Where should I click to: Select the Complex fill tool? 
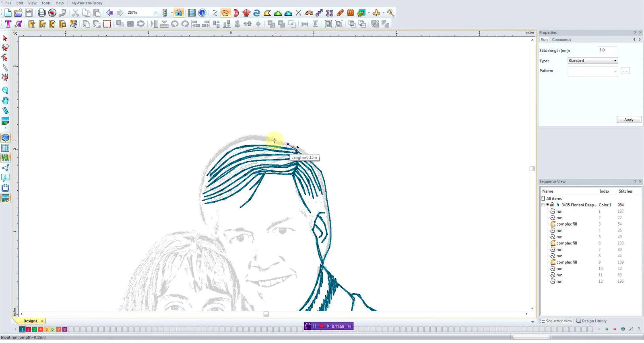pyautogui.click(x=267, y=13)
